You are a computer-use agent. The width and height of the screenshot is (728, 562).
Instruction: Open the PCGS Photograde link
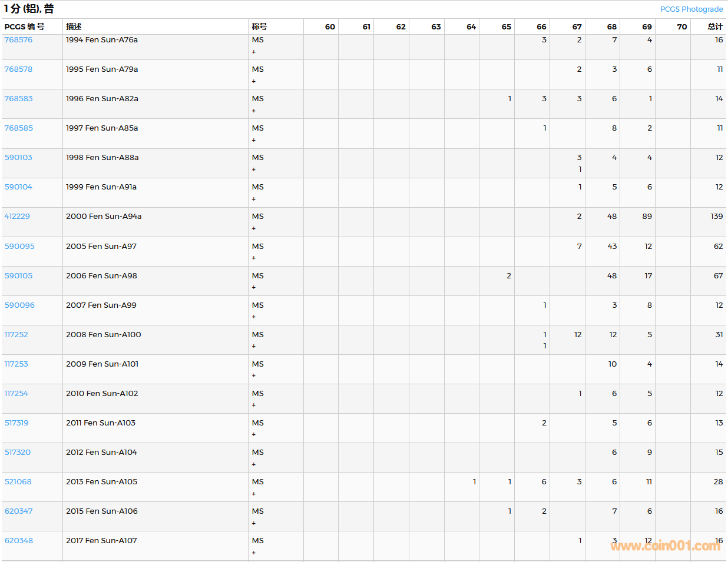[x=691, y=9]
